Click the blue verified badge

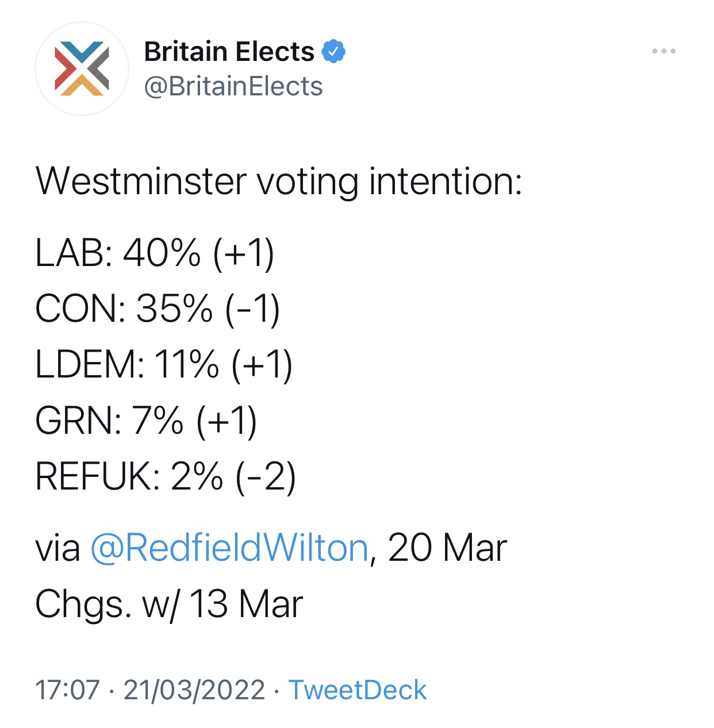pyautogui.click(x=333, y=52)
